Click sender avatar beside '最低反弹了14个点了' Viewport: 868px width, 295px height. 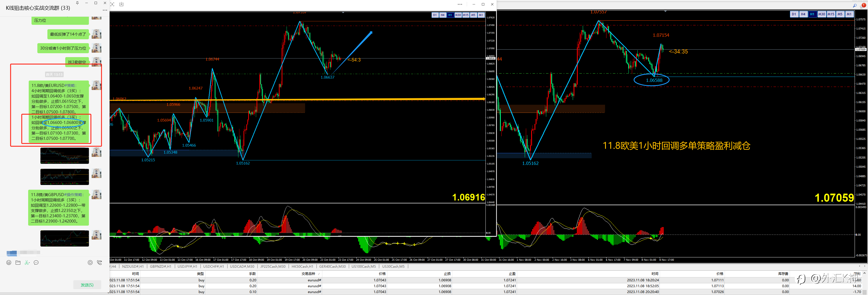[96, 34]
